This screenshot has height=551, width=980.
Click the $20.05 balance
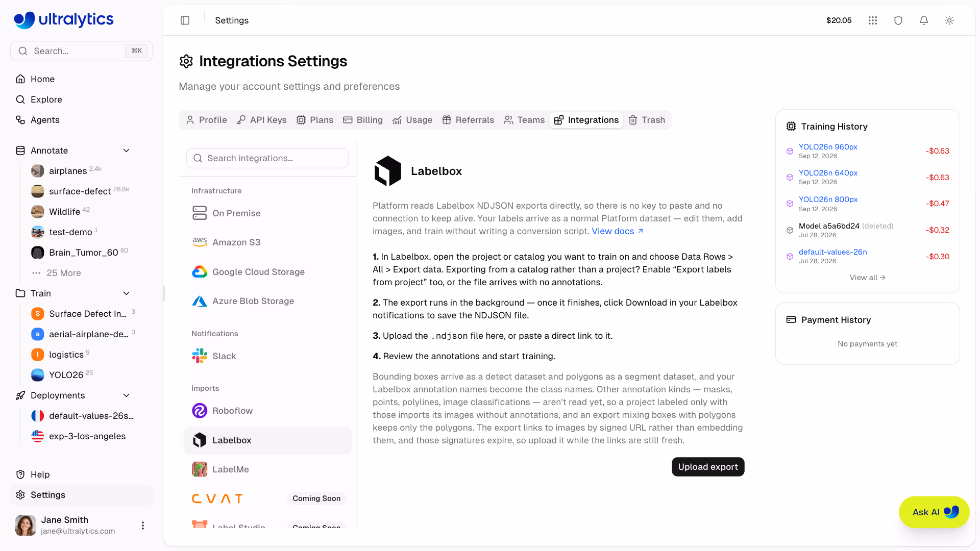pyautogui.click(x=839, y=20)
